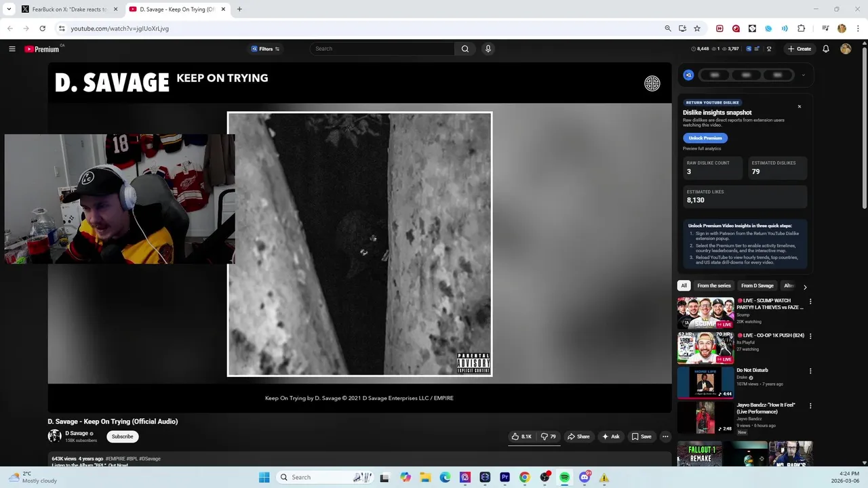Expand the vidIQ panel chevron
The image size is (868, 488).
[x=803, y=75]
